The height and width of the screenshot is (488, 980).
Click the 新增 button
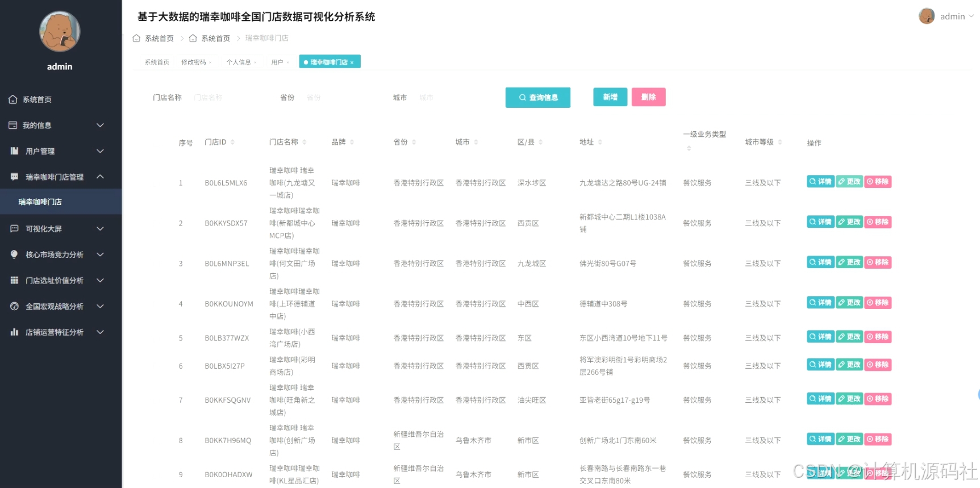pyautogui.click(x=610, y=97)
